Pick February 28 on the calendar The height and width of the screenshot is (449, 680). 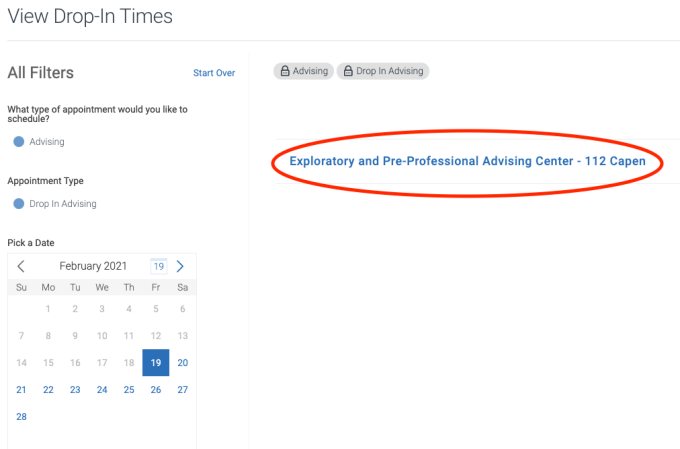click(21, 417)
